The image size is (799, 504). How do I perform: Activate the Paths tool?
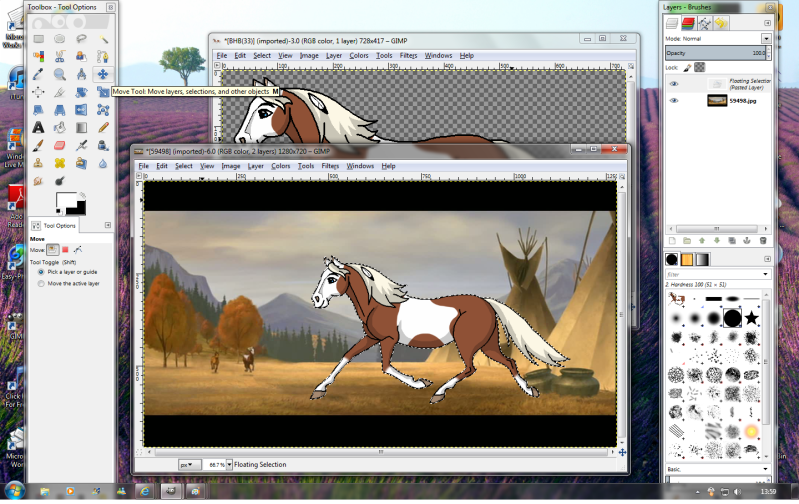click(103, 57)
